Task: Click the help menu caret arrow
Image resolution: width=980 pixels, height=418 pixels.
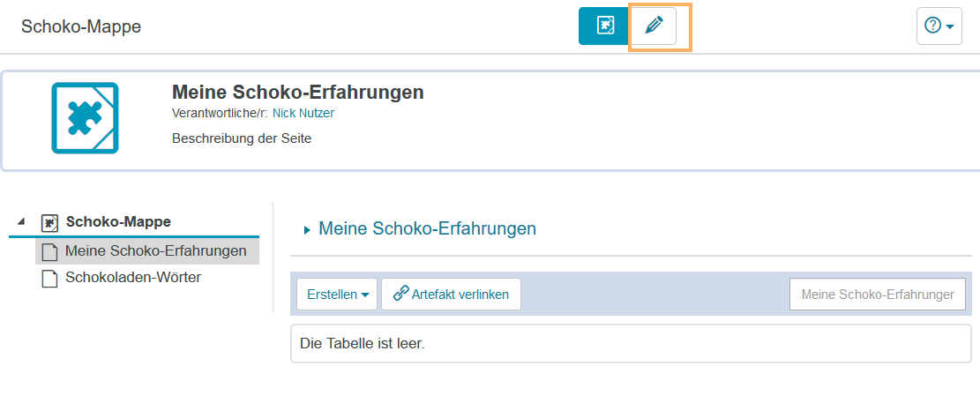Action: 950,26
